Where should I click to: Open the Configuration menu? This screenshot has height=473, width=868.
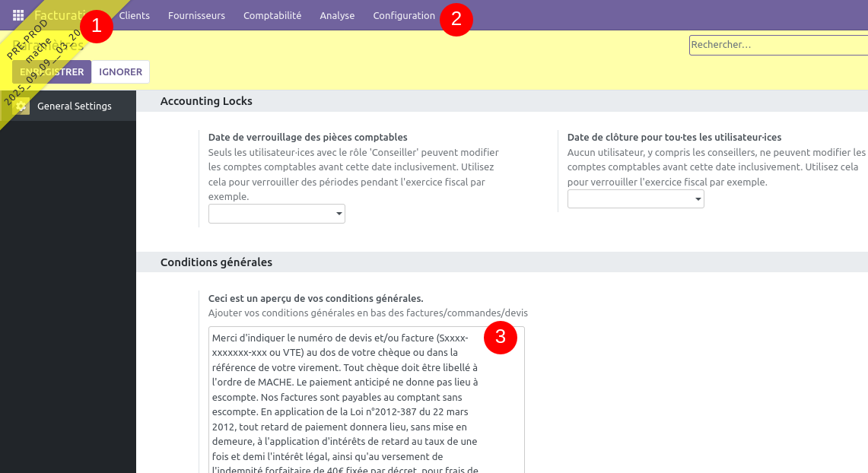[x=404, y=15]
